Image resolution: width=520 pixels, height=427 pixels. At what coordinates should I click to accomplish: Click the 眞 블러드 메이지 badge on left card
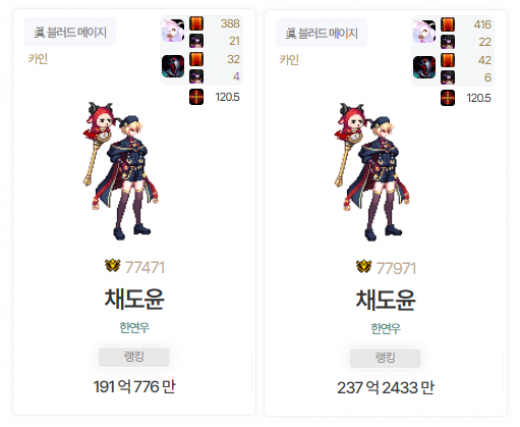[x=70, y=32]
